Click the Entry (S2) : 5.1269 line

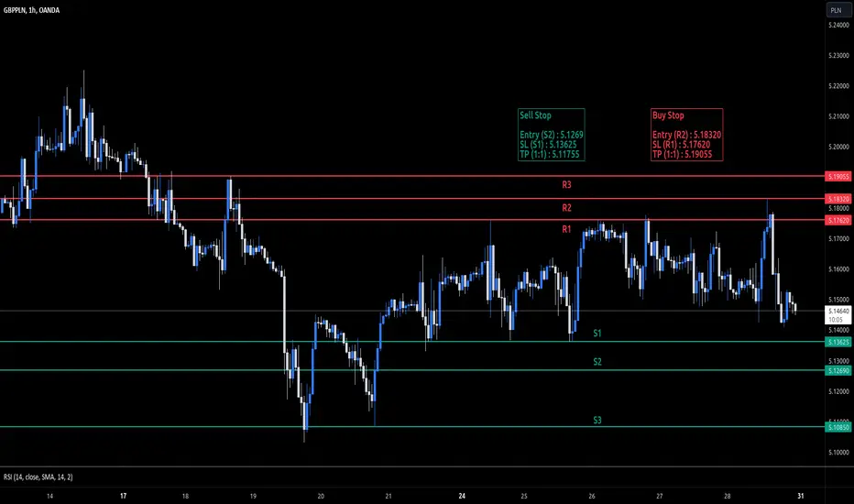tap(552, 135)
